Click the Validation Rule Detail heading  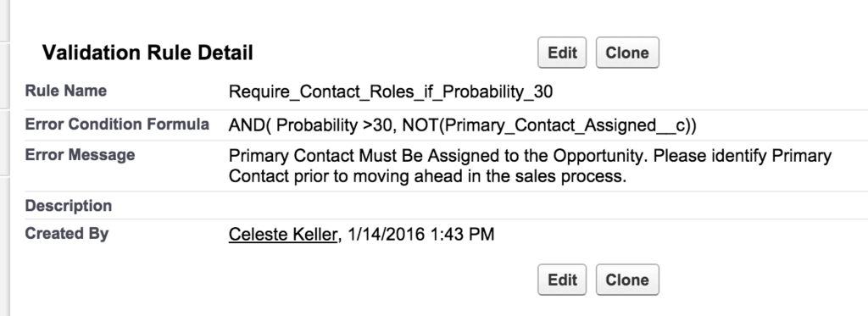(x=147, y=53)
